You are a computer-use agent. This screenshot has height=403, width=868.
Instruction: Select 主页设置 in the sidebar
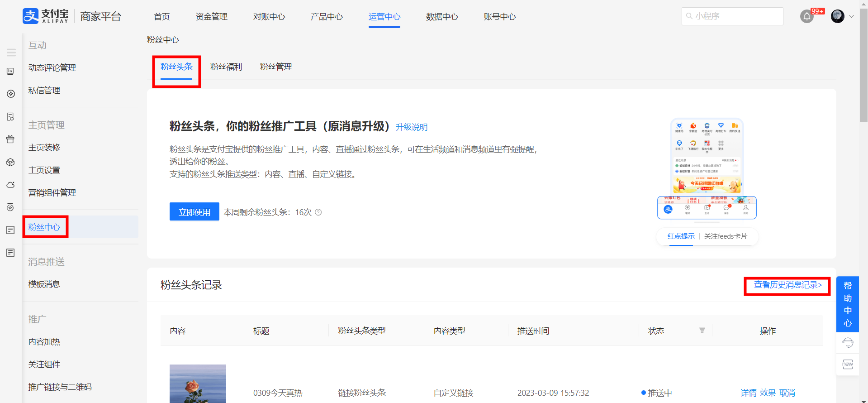point(44,170)
